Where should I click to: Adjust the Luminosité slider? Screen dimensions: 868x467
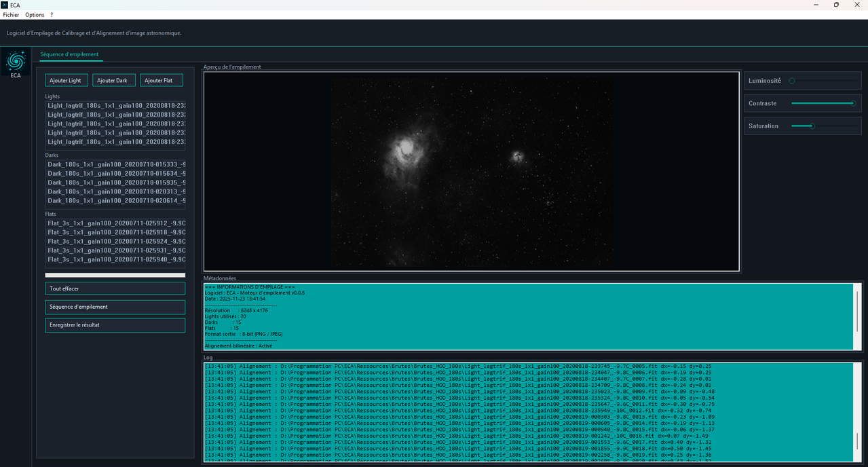pos(823,81)
